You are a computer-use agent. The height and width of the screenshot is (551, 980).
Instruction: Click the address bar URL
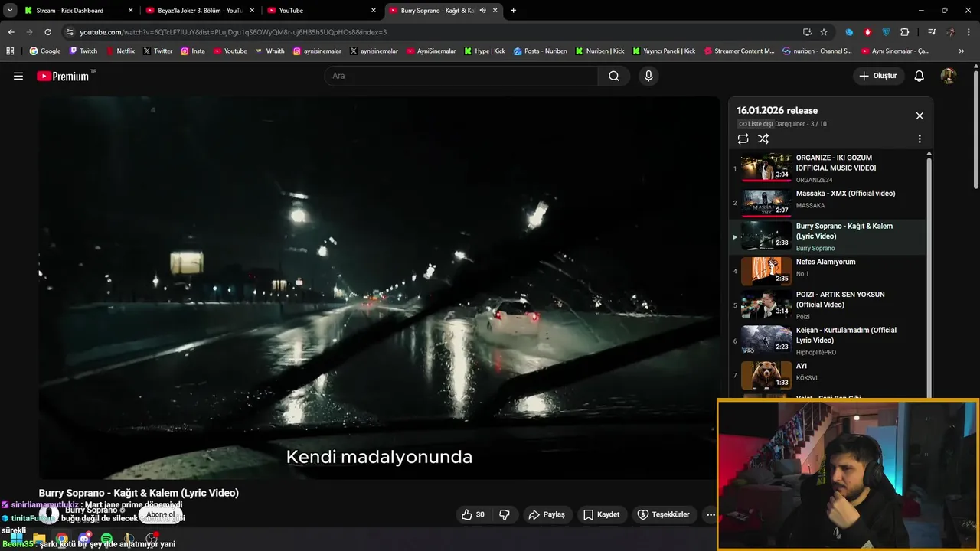pyautogui.click(x=234, y=32)
